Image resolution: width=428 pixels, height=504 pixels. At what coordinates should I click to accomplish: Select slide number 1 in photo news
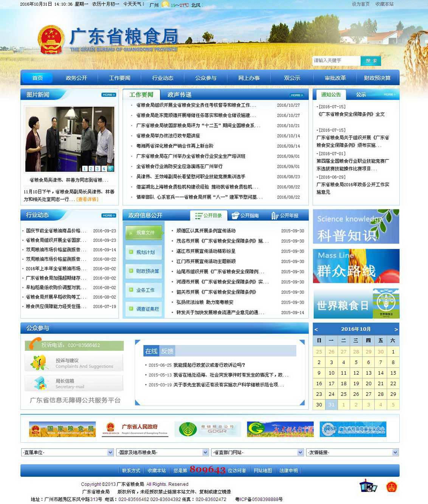[x=85, y=169]
